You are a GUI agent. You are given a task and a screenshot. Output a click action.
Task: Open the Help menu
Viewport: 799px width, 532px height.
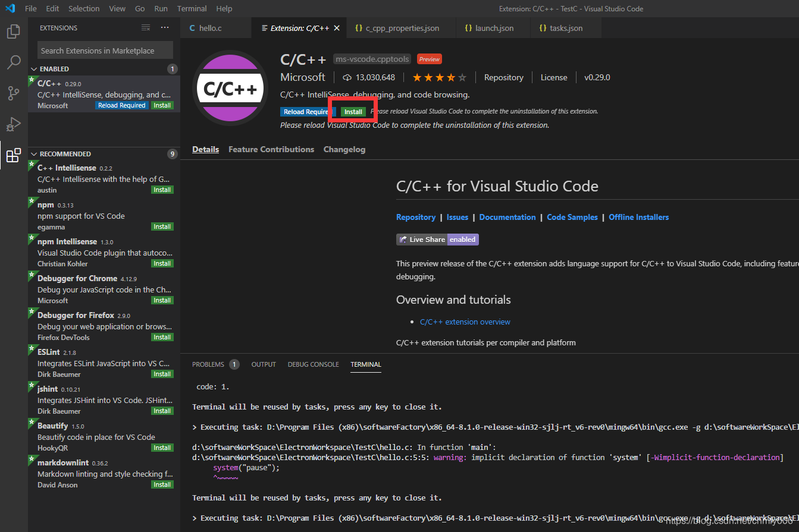[224, 8]
